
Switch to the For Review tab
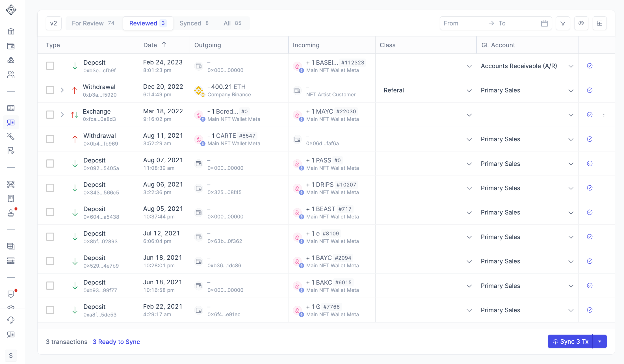93,23
